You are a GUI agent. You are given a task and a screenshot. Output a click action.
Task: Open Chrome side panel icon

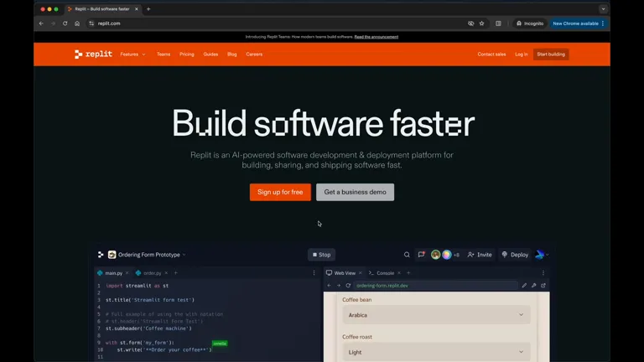(498, 23)
